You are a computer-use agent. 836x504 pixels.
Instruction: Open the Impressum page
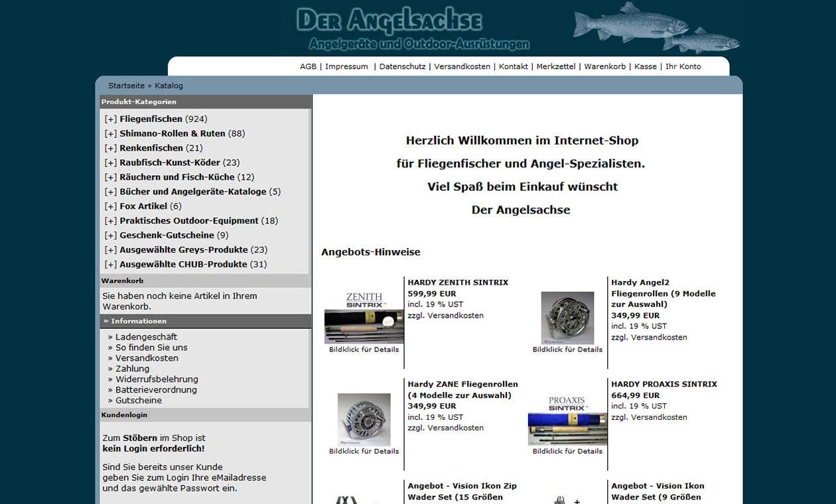(x=346, y=67)
